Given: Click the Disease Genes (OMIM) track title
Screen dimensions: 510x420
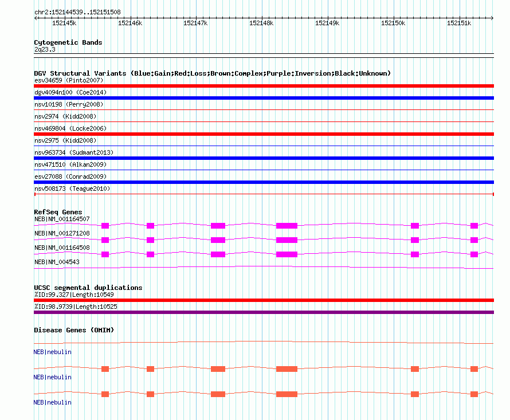Looking at the screenshot, I should 74,330.
